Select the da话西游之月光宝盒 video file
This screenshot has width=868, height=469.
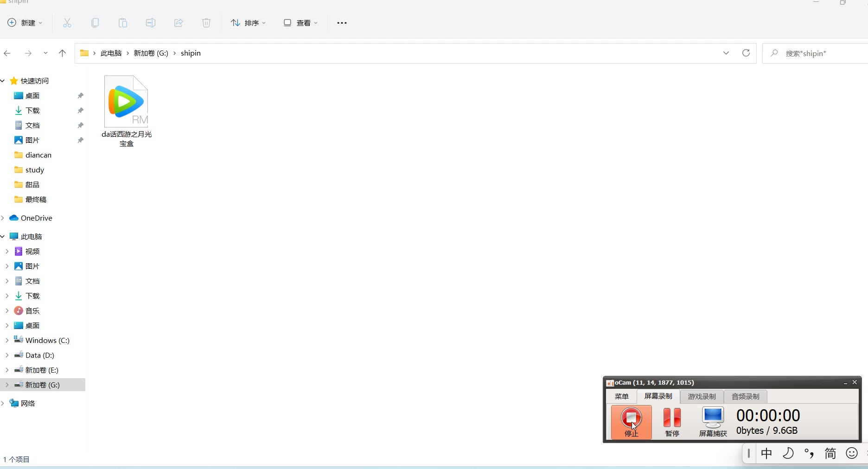click(x=127, y=111)
